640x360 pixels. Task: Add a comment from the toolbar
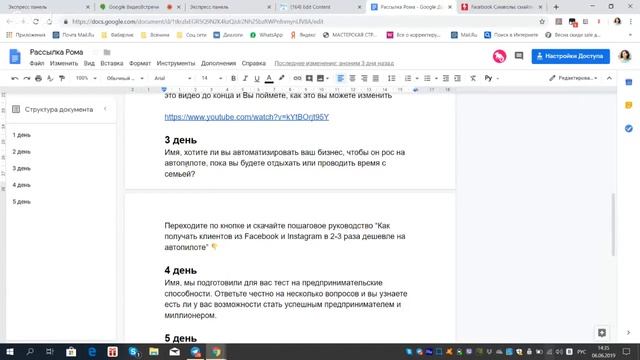point(309,78)
